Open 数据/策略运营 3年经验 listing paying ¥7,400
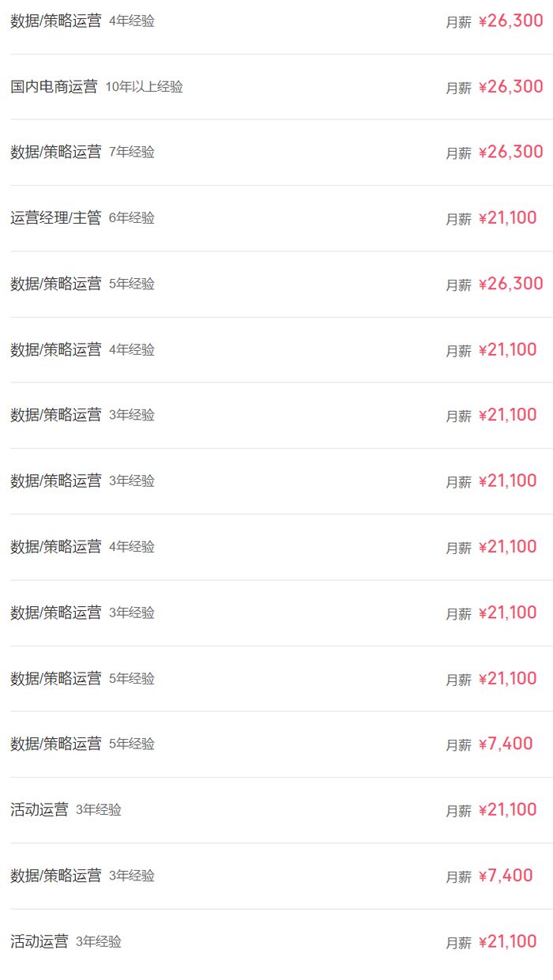The height and width of the screenshot is (980, 553). (55, 876)
